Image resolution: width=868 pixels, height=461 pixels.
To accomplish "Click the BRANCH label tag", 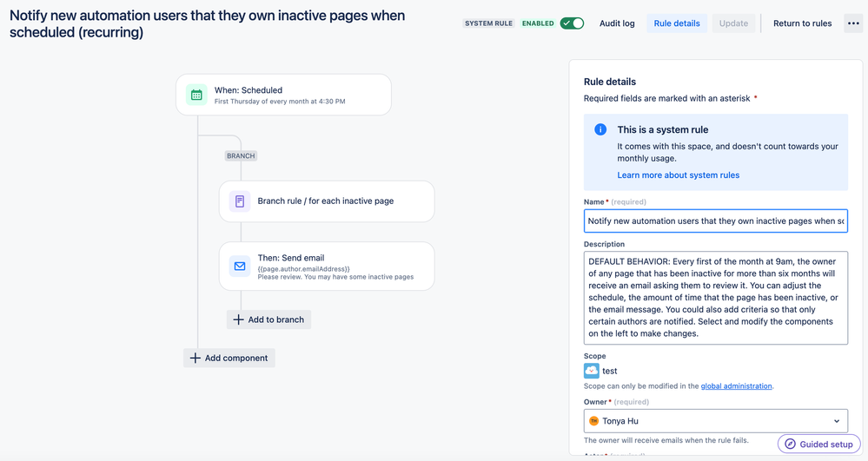I will (241, 156).
